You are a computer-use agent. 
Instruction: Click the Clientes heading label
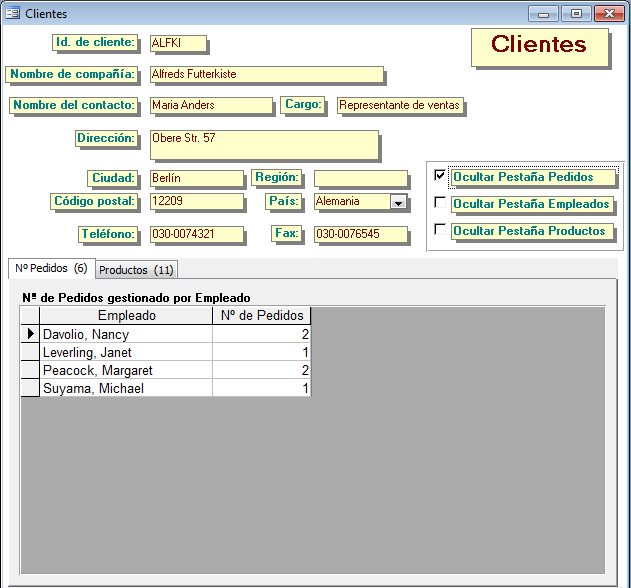coord(540,47)
